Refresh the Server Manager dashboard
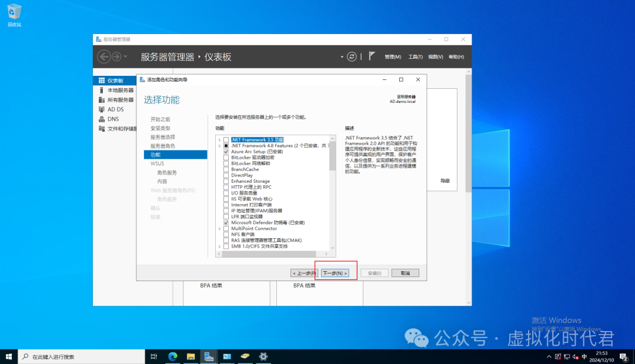The height and width of the screenshot is (364, 635). click(352, 56)
